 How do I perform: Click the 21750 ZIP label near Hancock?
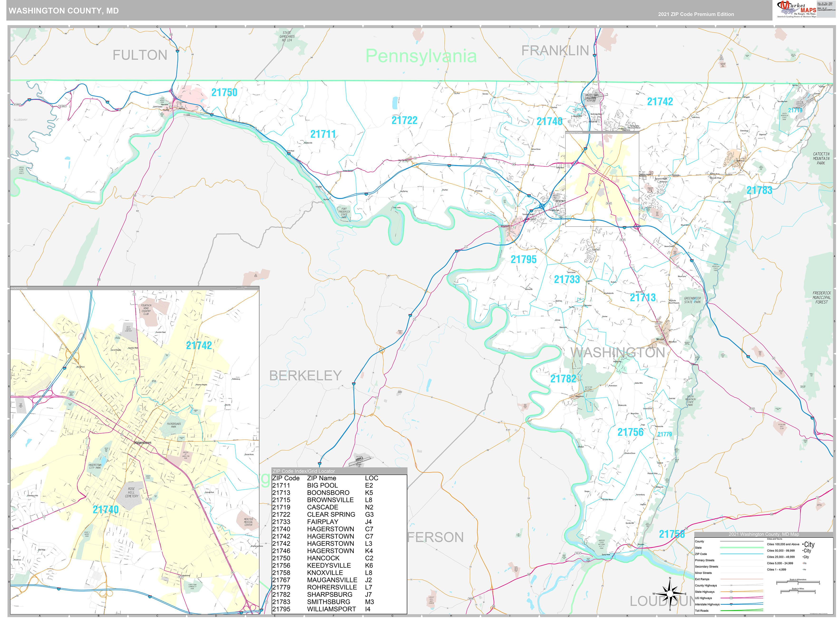[x=224, y=92]
